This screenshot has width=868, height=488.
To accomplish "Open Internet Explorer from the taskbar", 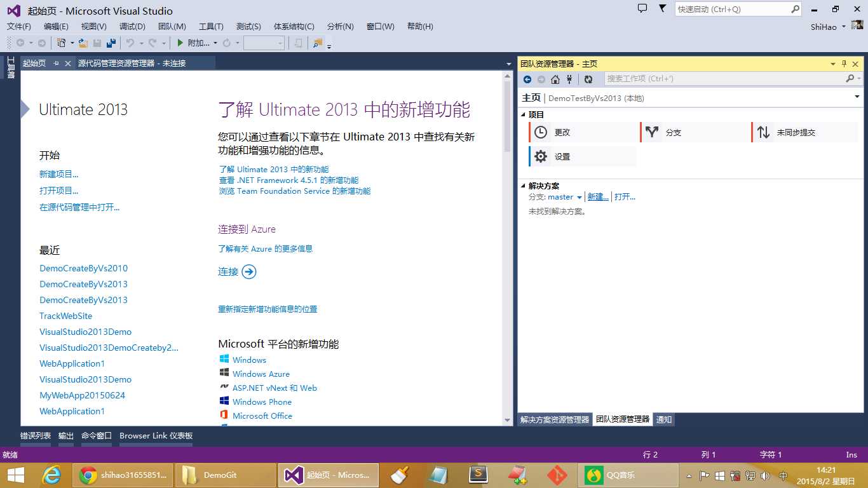I will point(51,475).
